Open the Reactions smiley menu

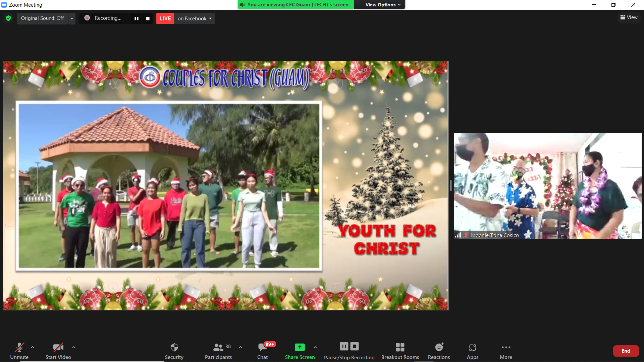(439, 351)
